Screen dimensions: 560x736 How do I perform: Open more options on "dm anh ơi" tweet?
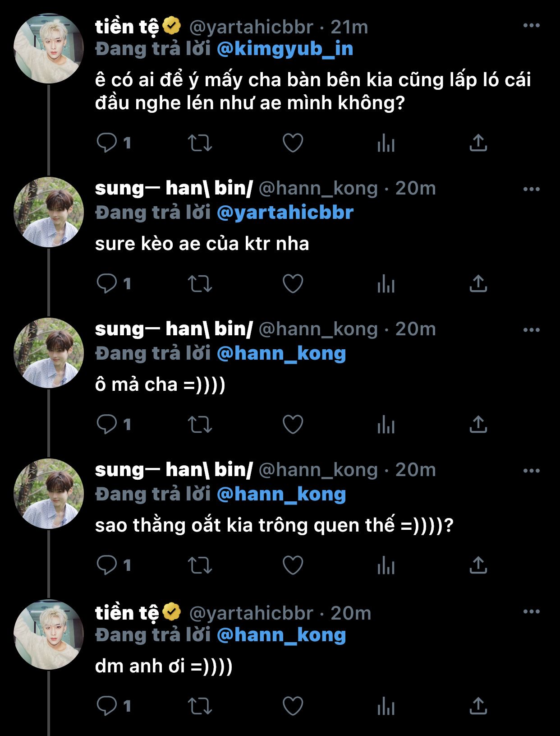coord(531,611)
